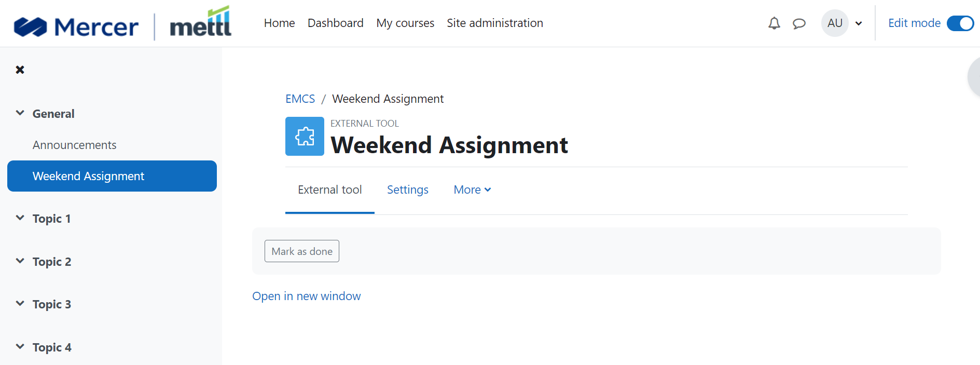Image resolution: width=980 pixels, height=365 pixels.
Task: Click the Open in new window link
Action: click(307, 296)
